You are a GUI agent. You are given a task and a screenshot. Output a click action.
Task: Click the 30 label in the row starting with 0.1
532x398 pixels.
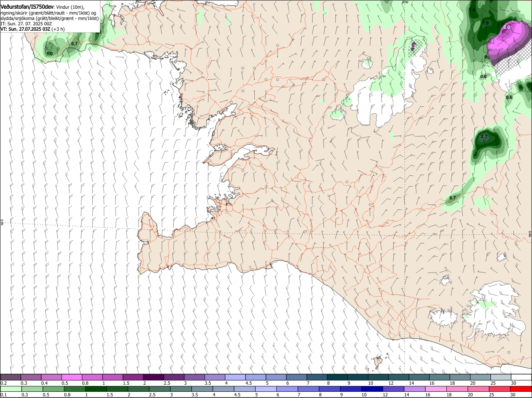[512, 395]
